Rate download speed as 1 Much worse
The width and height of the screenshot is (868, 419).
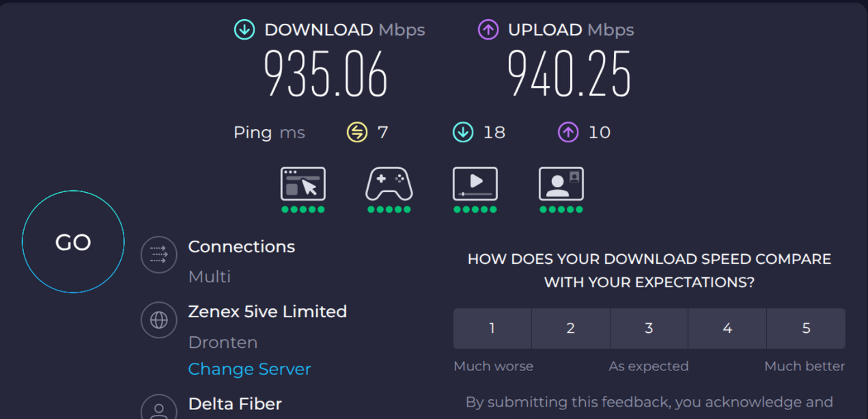click(492, 328)
